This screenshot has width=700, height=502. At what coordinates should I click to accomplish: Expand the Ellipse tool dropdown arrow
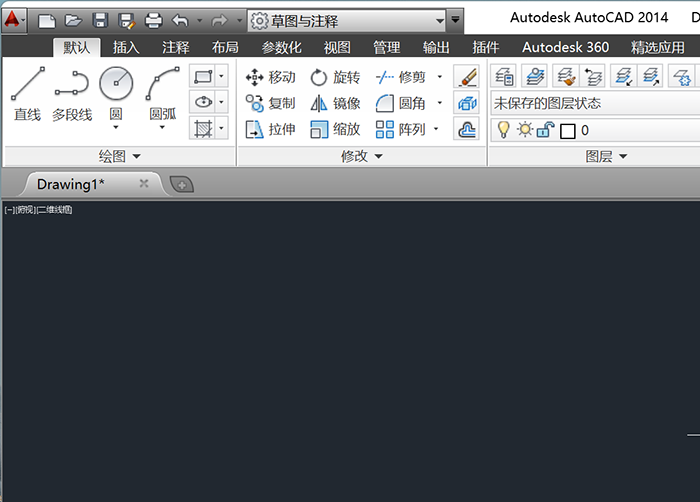pos(221,102)
